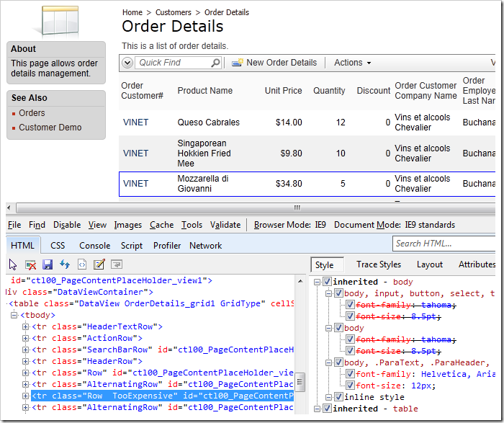The width and height of the screenshot is (504, 423).
Task: Activate the select element by click arrow tool
Action: 13,264
